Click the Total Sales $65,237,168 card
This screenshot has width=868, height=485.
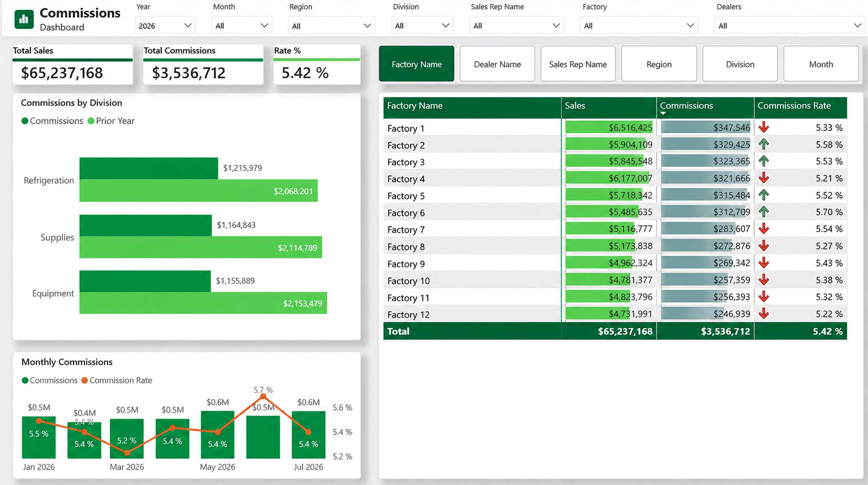(x=73, y=64)
